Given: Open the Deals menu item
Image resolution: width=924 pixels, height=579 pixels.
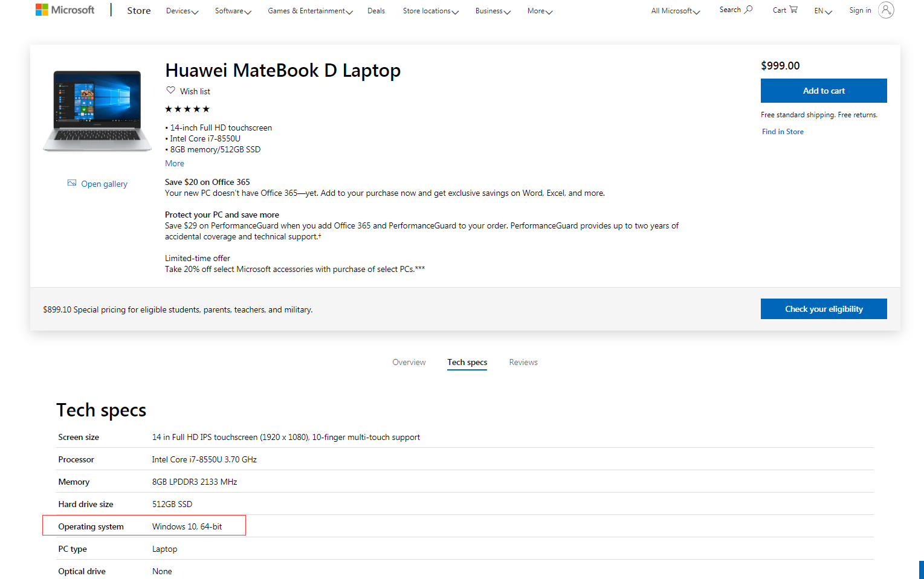Looking at the screenshot, I should pos(376,11).
